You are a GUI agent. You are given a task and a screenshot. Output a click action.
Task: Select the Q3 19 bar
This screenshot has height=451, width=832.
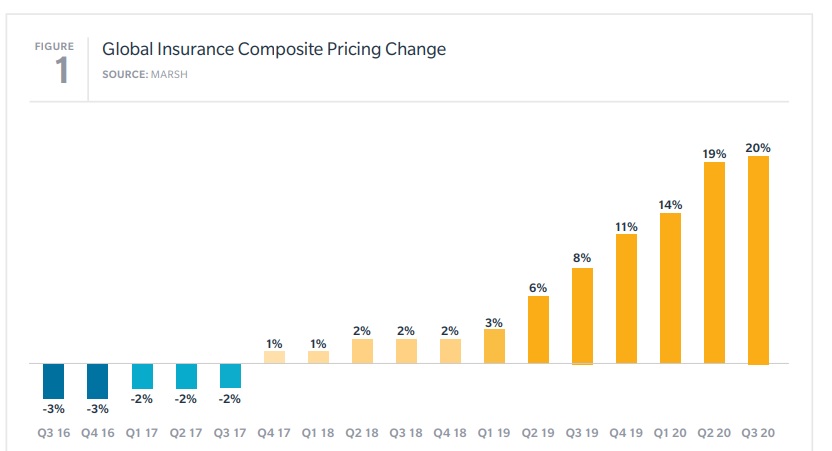tap(582, 316)
